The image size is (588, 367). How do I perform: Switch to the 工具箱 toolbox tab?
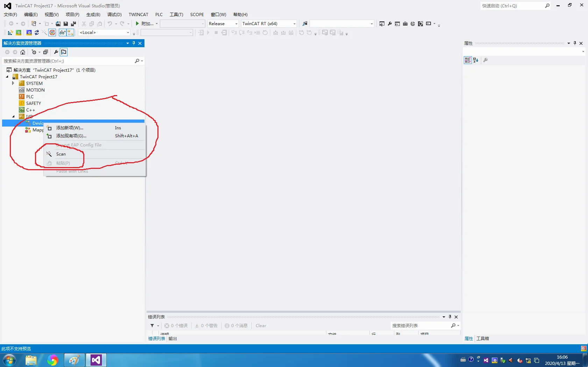[x=483, y=339]
